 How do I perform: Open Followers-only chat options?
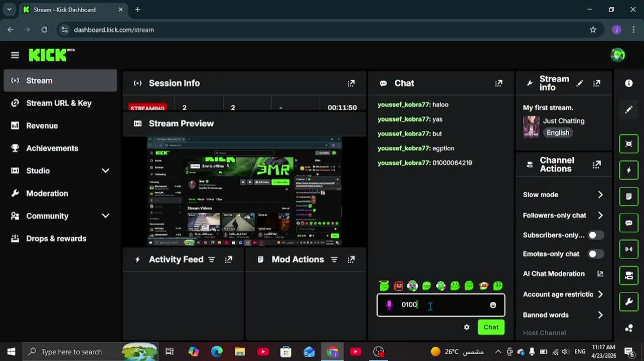(563, 215)
